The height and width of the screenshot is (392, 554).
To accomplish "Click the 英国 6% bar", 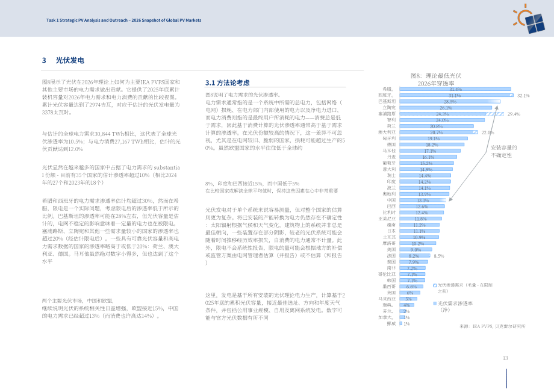I will pos(410,293).
